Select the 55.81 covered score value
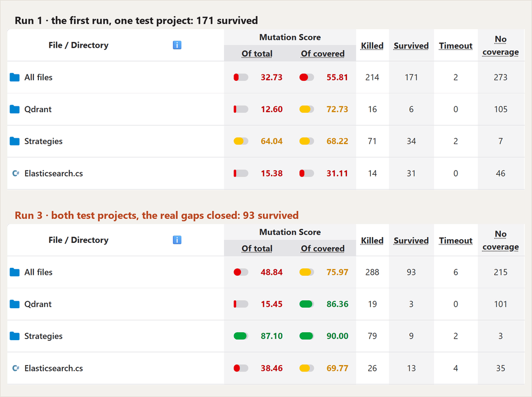The width and height of the screenshot is (532, 397). pos(337,77)
